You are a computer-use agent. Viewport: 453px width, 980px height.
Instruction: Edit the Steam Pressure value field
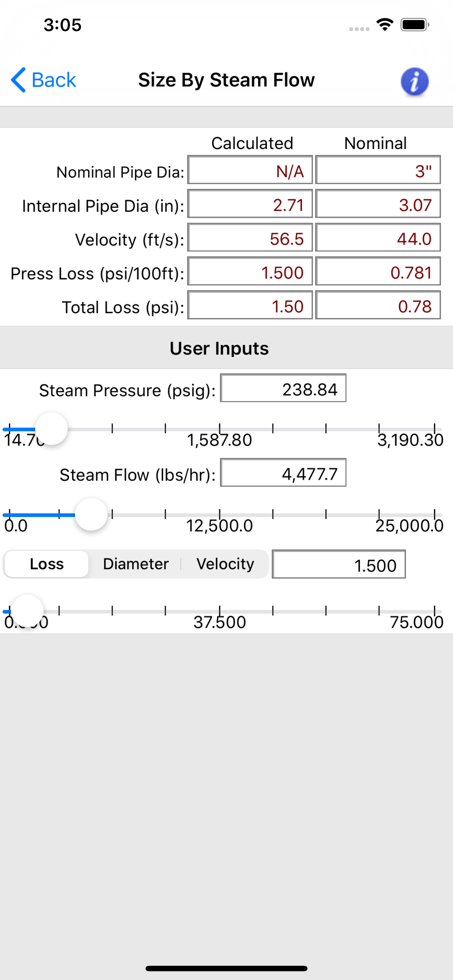click(x=283, y=388)
